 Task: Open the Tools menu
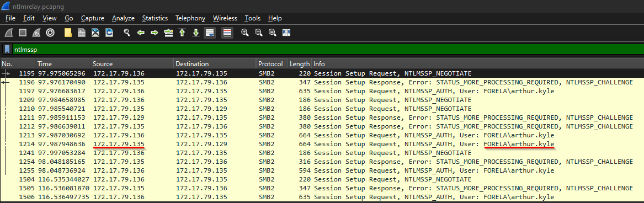[253, 18]
